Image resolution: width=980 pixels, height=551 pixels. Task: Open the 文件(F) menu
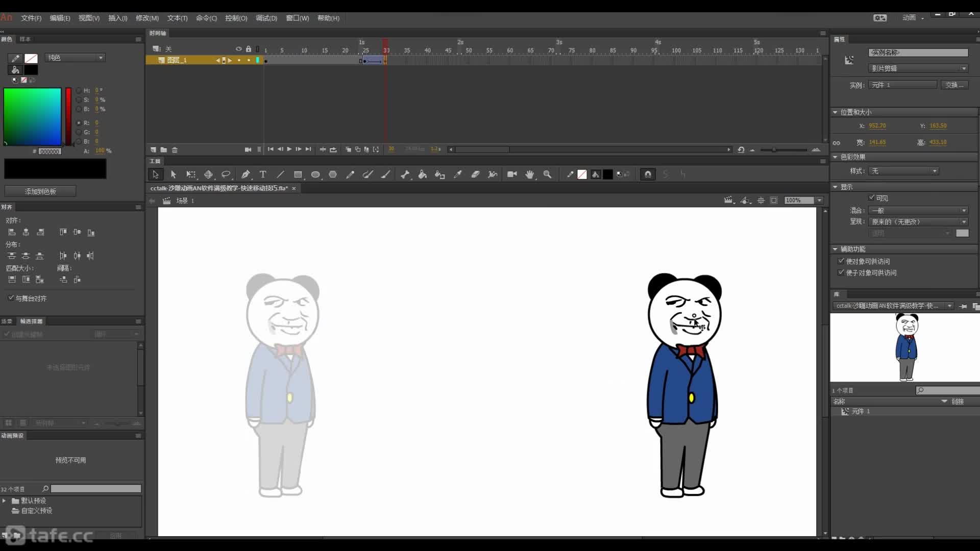pos(31,18)
